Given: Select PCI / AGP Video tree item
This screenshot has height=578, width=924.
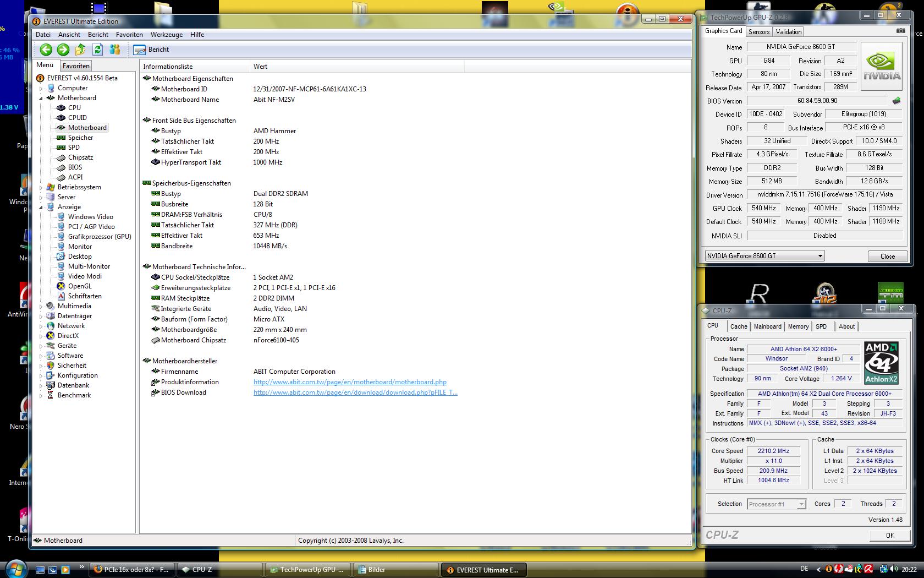Looking at the screenshot, I should coord(91,227).
